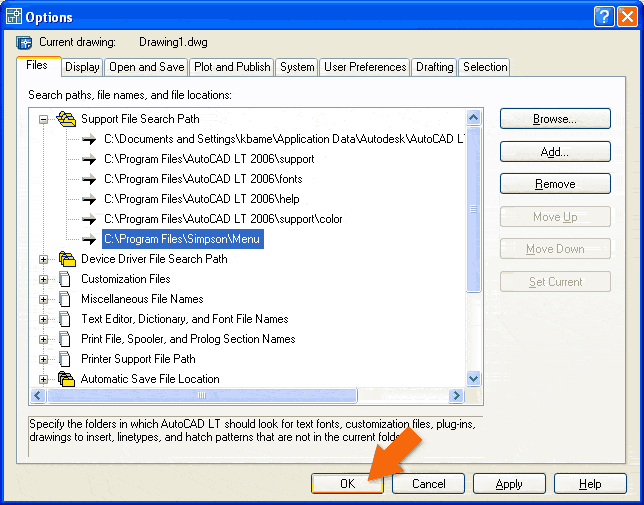Click the Printer Support File Path icon
Image resolution: width=644 pixels, height=505 pixels.
pyautogui.click(x=66, y=359)
